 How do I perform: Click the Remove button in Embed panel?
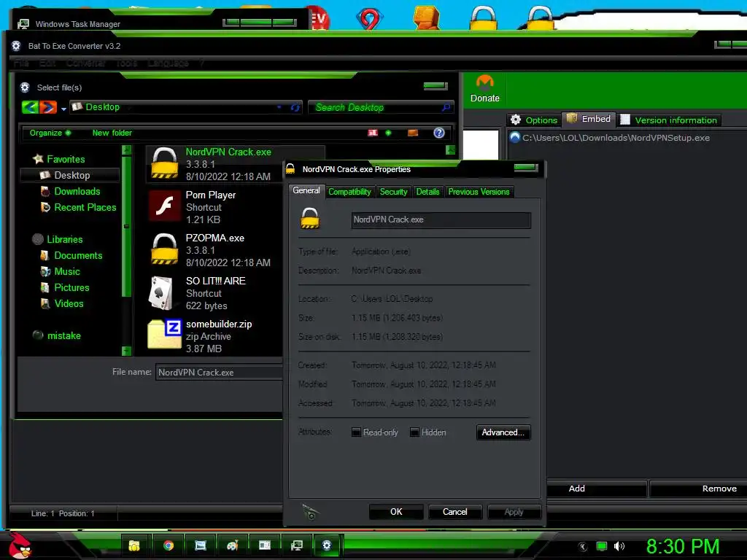[x=719, y=489]
